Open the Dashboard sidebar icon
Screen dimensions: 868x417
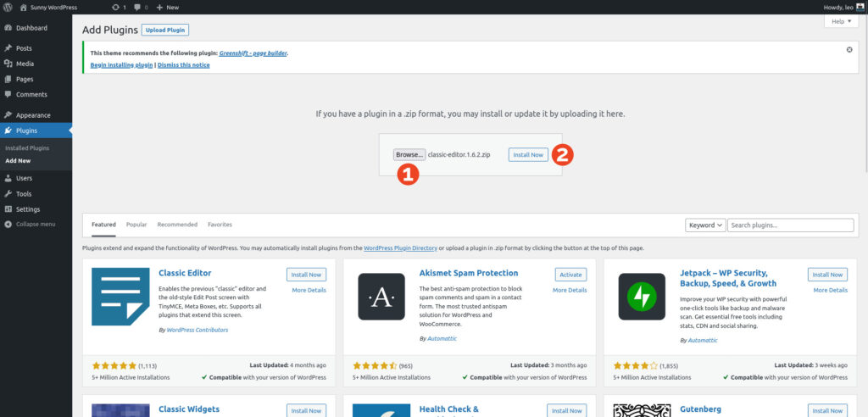coord(8,28)
